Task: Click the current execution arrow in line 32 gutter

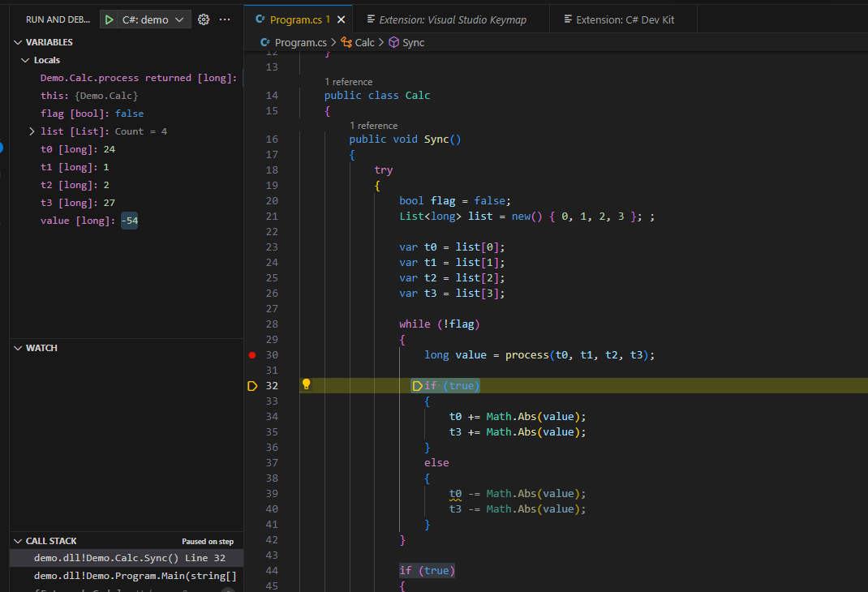Action: click(x=252, y=386)
